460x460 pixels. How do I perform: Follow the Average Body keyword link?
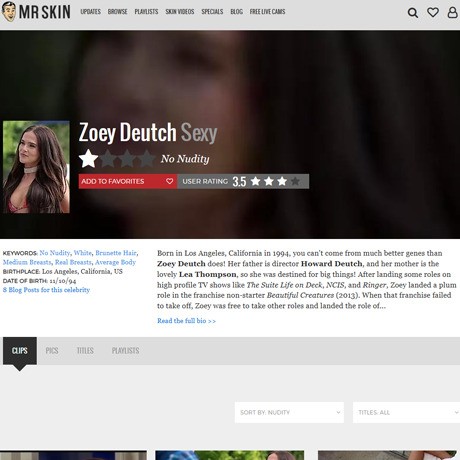pyautogui.click(x=115, y=262)
